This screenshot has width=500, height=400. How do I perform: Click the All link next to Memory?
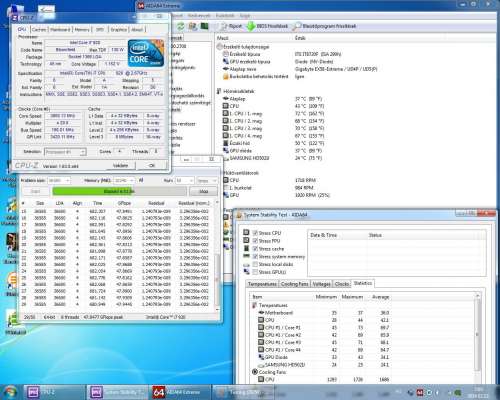pyautogui.click(x=141, y=180)
